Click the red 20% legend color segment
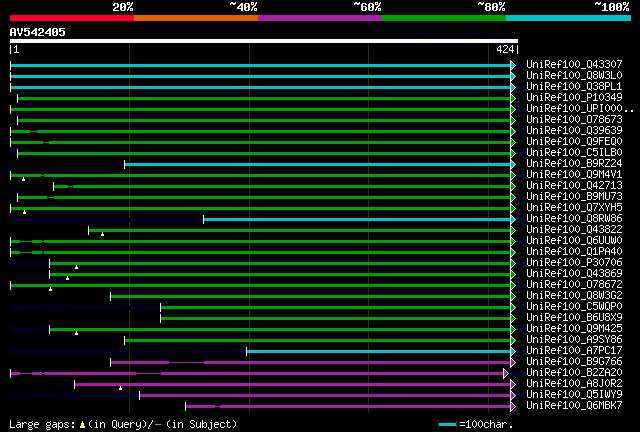 click(x=72, y=18)
